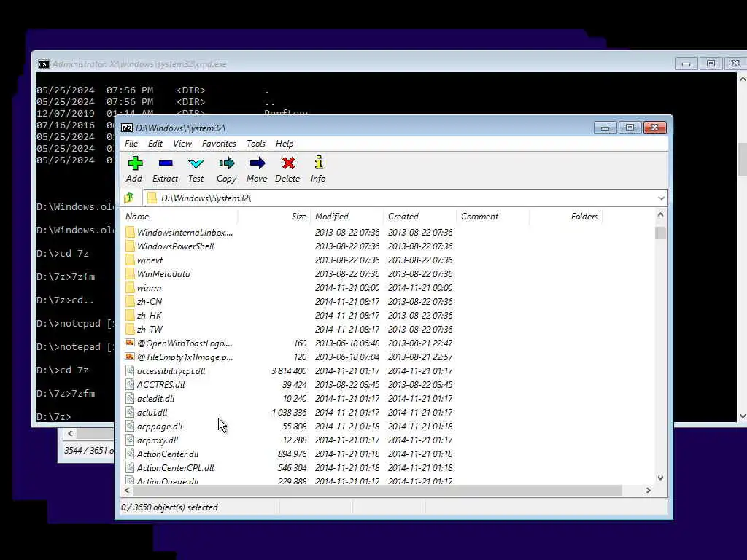Image resolution: width=747 pixels, height=560 pixels.
Task: Select the winrm folder icon
Action: click(x=130, y=287)
